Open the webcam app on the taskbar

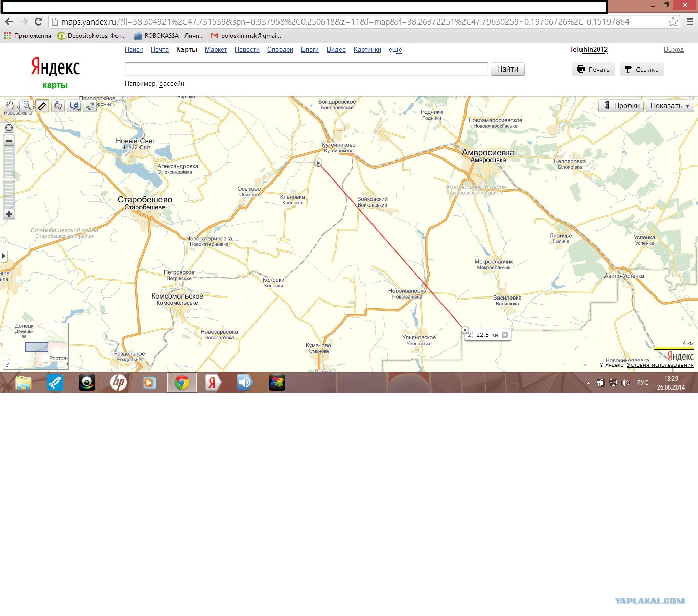(87, 382)
